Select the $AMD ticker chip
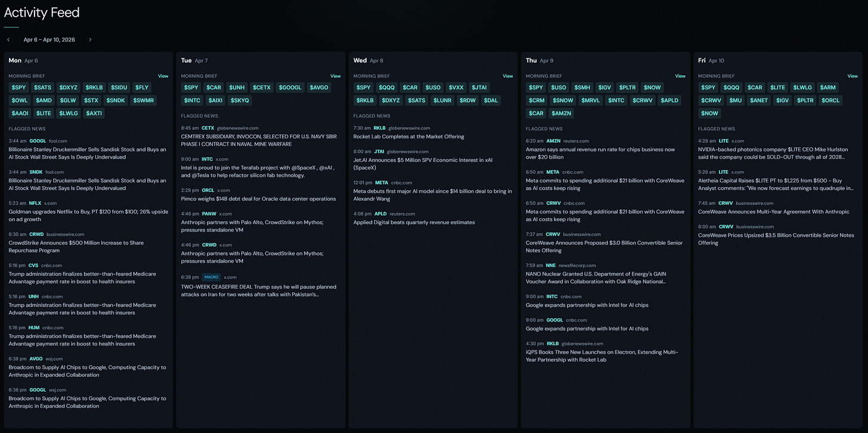 click(x=44, y=101)
